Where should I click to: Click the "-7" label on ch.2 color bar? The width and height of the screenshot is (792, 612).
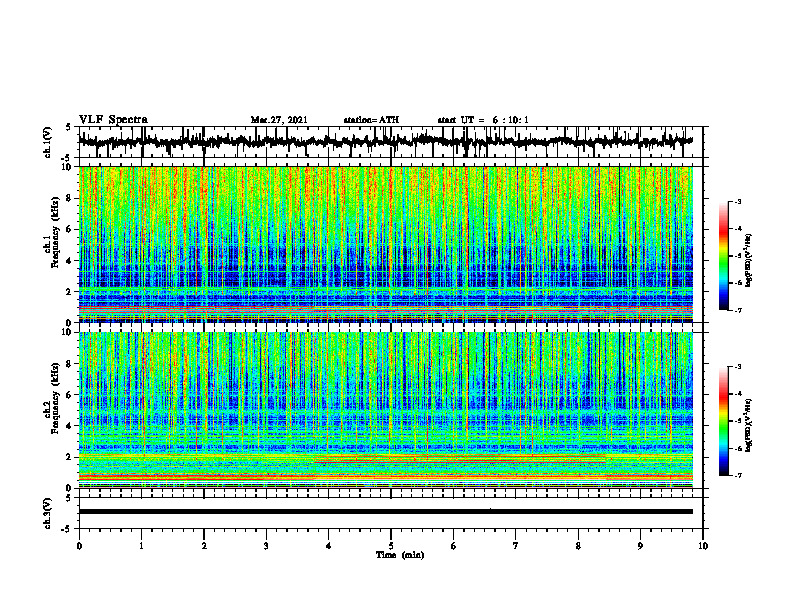coord(737,476)
